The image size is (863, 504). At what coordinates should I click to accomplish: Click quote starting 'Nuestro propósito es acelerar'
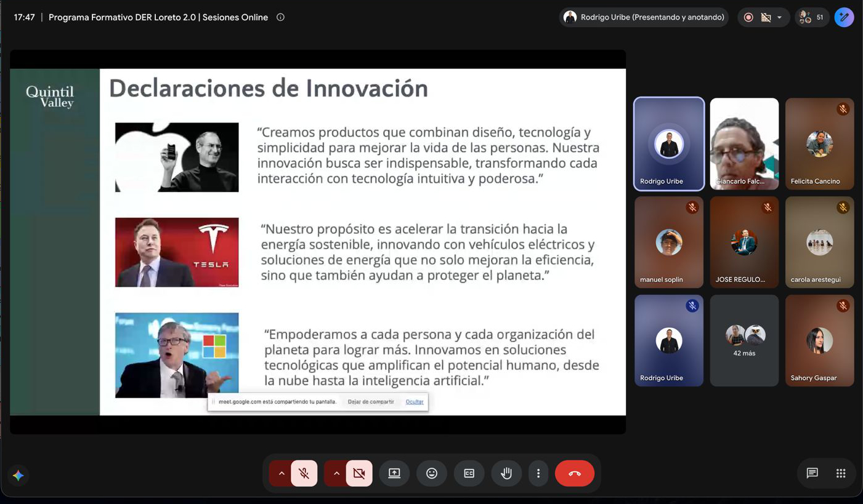tap(427, 252)
